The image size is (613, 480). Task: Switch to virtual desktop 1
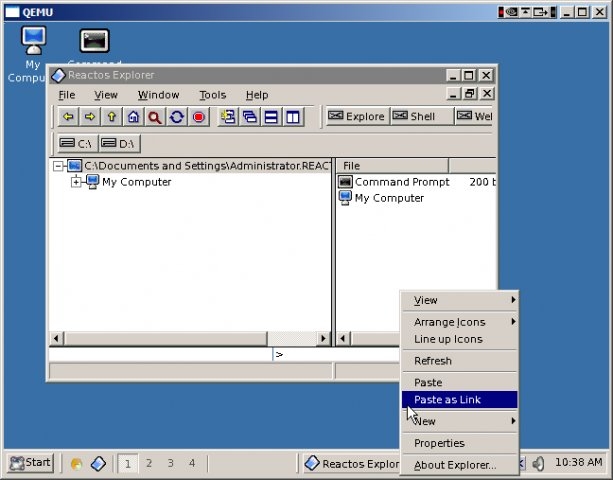point(127,464)
